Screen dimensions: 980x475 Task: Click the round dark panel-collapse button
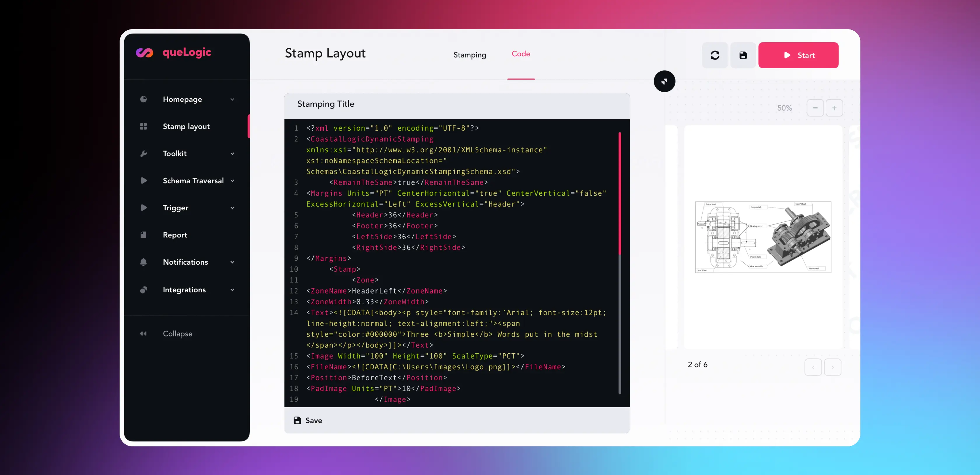664,81
